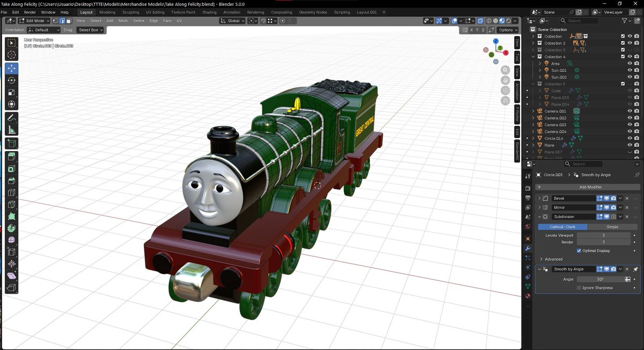Open the Mesh menu in viewport header
Image resolution: width=644 pixels, height=350 pixels.
coord(123,21)
